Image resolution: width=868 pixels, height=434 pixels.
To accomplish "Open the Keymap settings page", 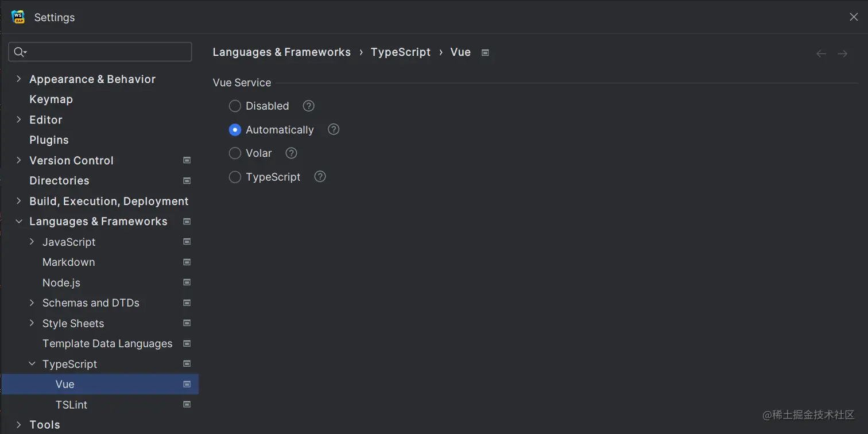I will pyautogui.click(x=51, y=99).
